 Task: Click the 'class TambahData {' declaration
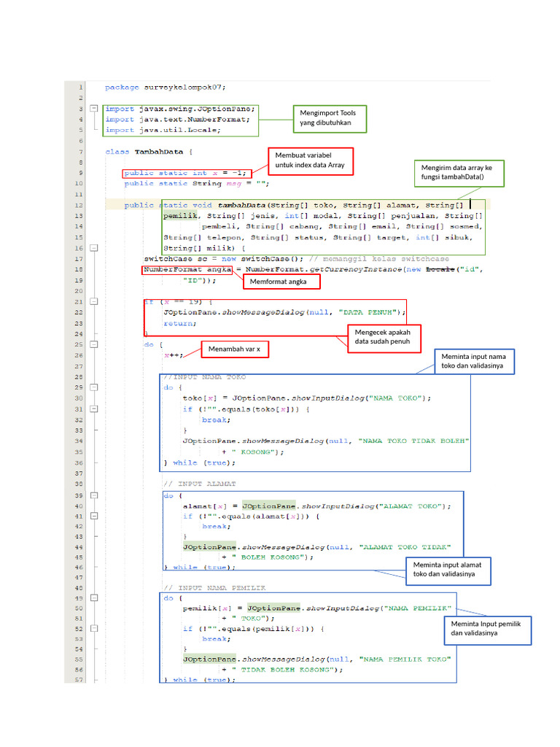149,152
